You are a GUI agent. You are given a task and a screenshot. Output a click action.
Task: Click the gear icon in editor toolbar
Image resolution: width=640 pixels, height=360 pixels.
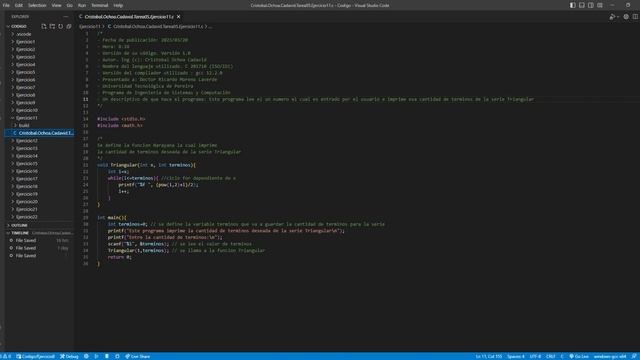click(x=626, y=17)
